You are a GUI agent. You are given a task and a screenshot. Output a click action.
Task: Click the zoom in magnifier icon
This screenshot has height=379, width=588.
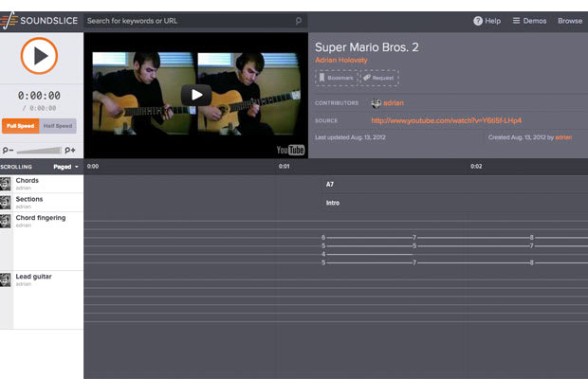click(x=70, y=150)
